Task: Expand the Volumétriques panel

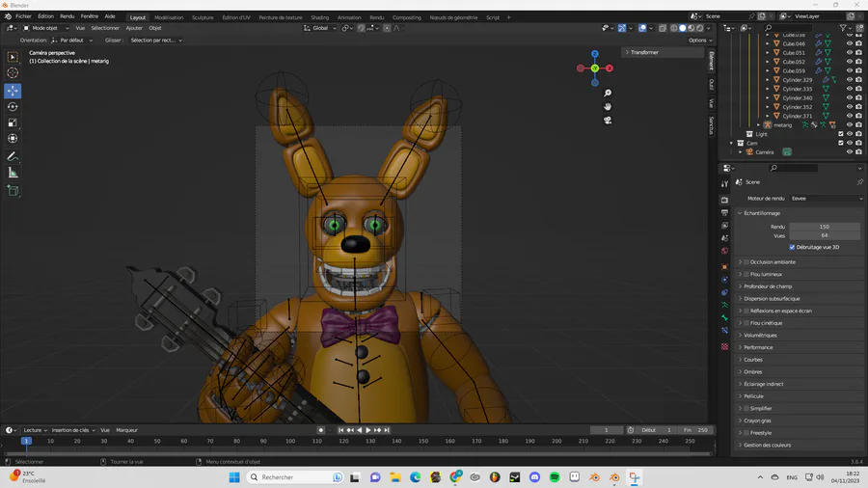Action: click(x=760, y=336)
